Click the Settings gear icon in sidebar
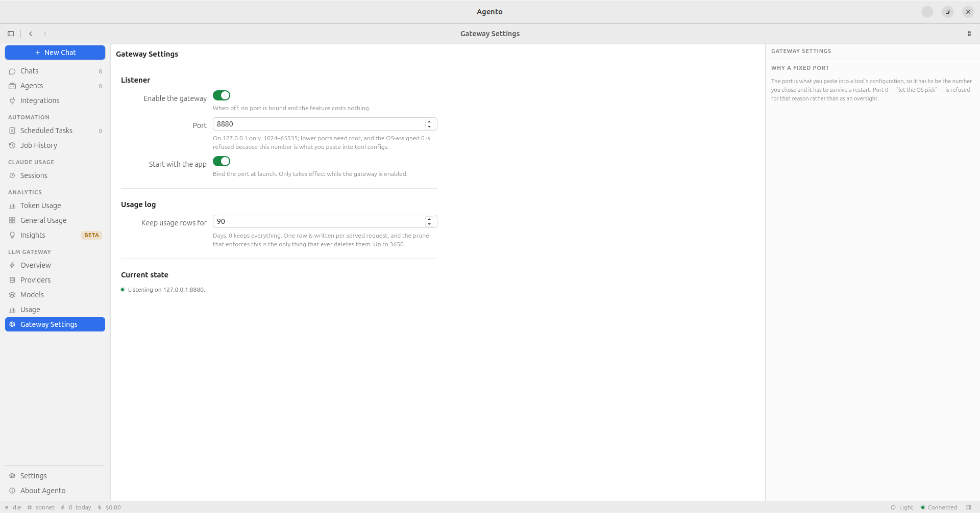 click(12, 476)
